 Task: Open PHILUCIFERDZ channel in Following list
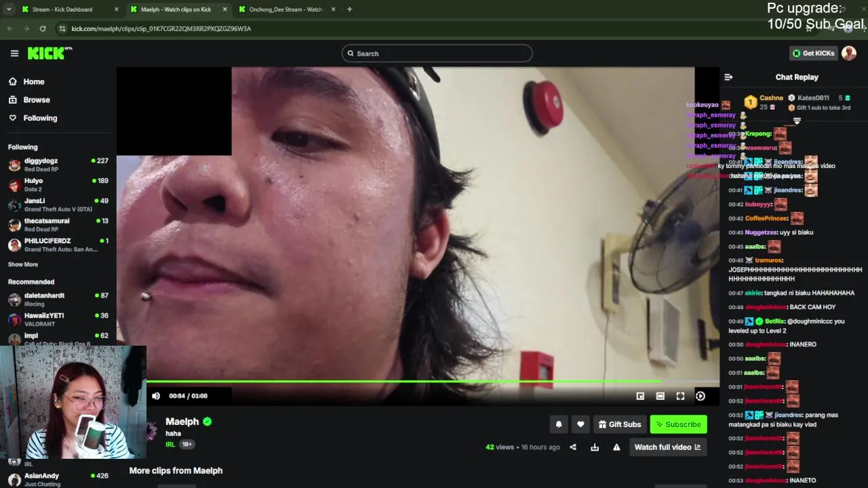coord(58,245)
